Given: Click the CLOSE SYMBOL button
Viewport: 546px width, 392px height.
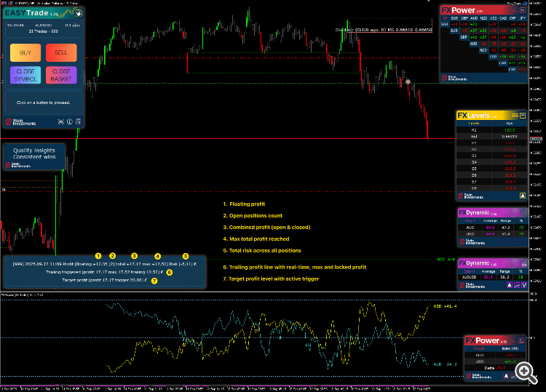Looking at the screenshot, I should click(x=25, y=75).
